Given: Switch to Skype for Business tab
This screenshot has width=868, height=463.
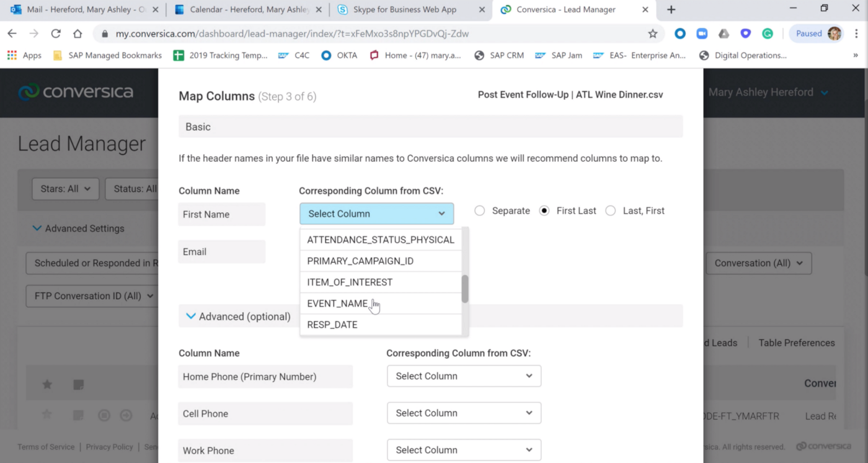Looking at the screenshot, I should 412,10.
